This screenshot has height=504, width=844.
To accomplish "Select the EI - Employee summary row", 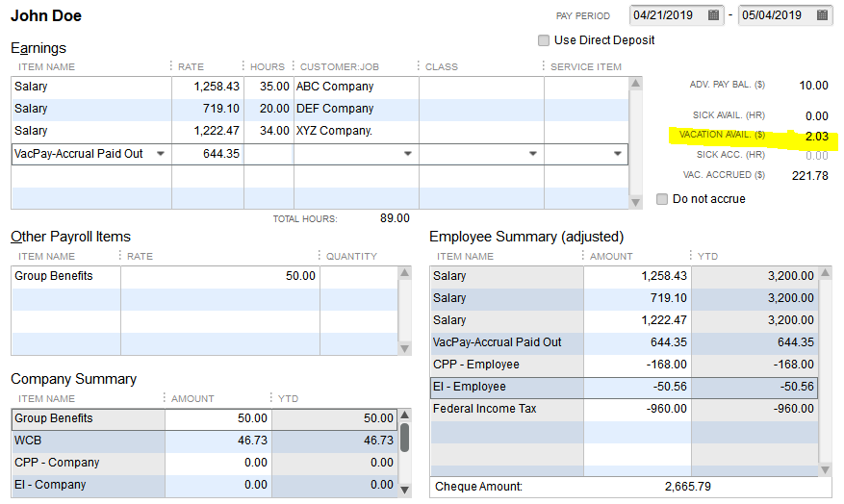I will [x=506, y=387].
